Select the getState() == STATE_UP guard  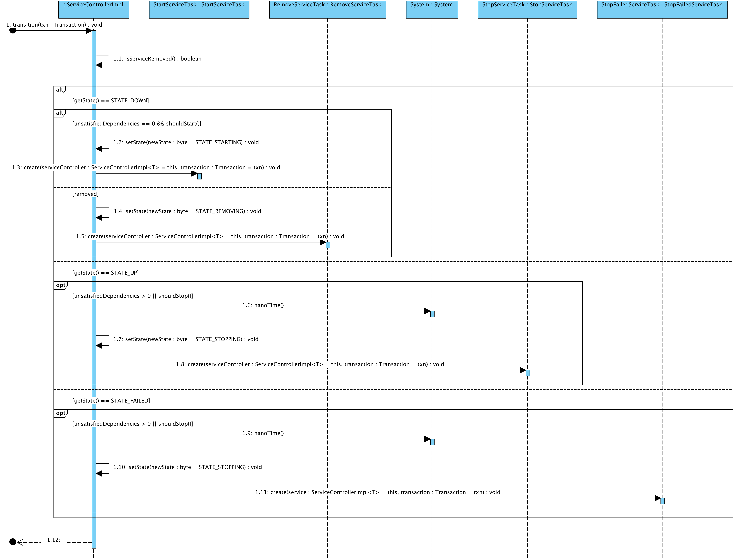click(x=105, y=273)
